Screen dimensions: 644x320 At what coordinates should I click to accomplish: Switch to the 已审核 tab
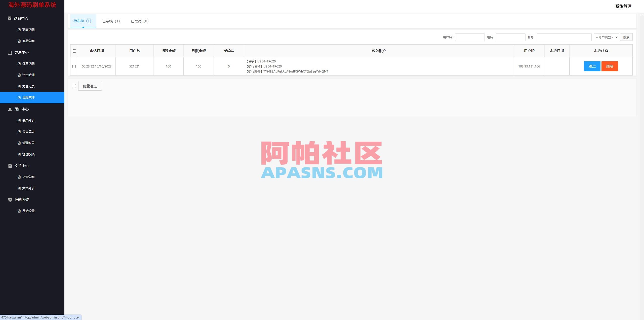coord(111,21)
